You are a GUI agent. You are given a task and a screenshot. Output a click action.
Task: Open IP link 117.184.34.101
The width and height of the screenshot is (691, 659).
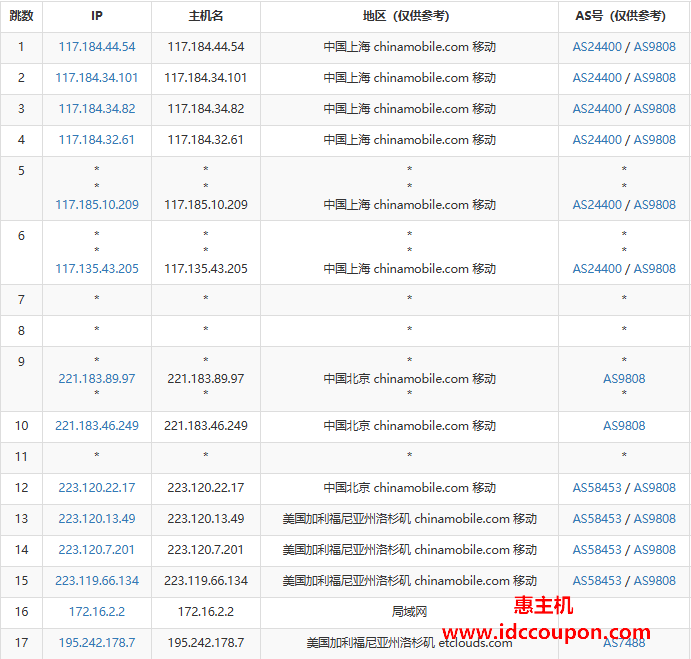point(97,78)
